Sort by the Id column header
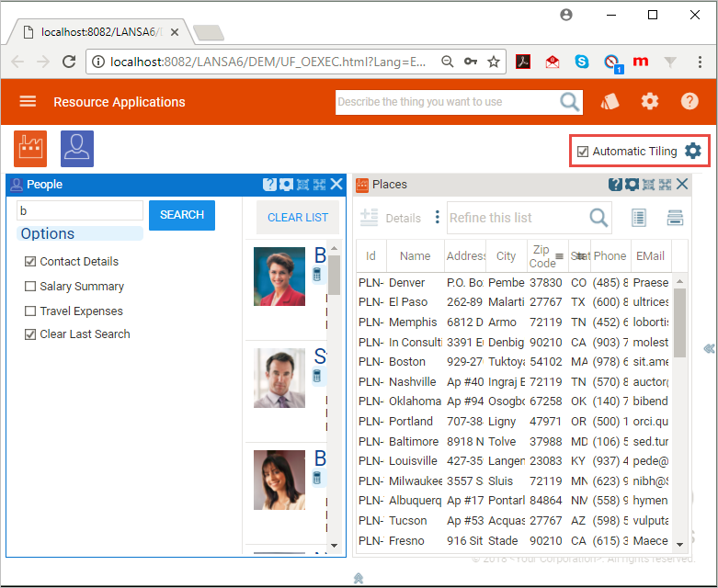718x588 pixels. [370, 255]
